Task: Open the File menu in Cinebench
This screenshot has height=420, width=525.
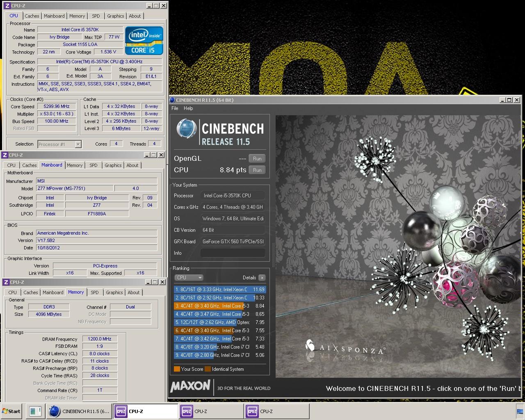Action: pos(175,108)
